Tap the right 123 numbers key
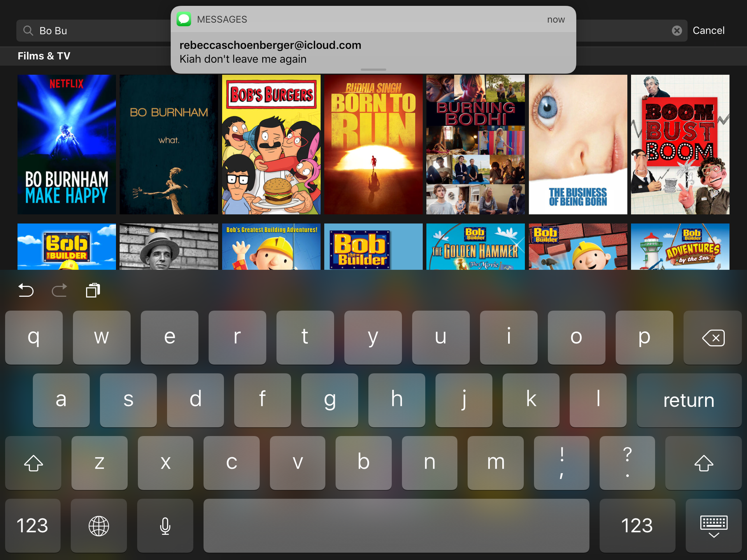 coord(637,526)
